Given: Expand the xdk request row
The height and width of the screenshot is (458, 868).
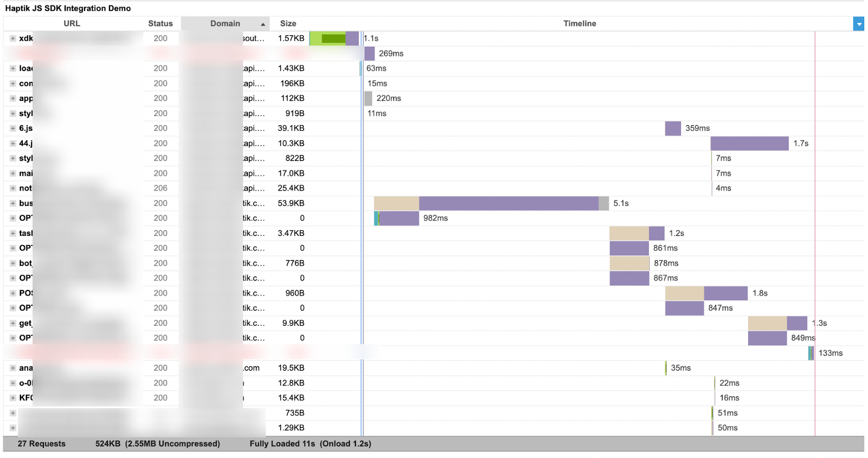Looking at the screenshot, I should 12,38.
